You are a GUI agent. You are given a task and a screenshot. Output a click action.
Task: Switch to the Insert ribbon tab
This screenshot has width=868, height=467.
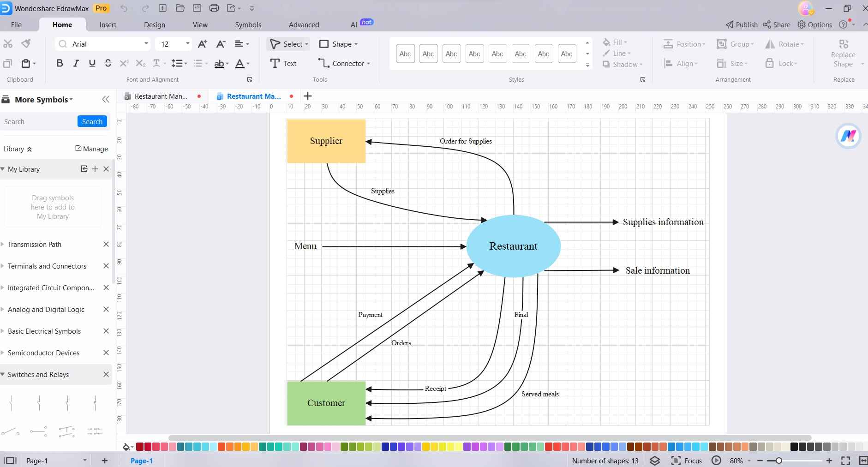pos(108,24)
